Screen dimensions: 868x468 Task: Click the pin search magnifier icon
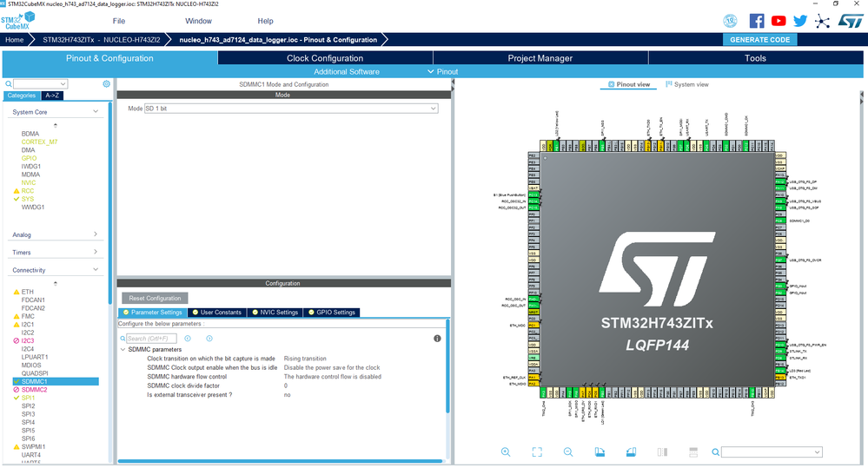point(715,452)
